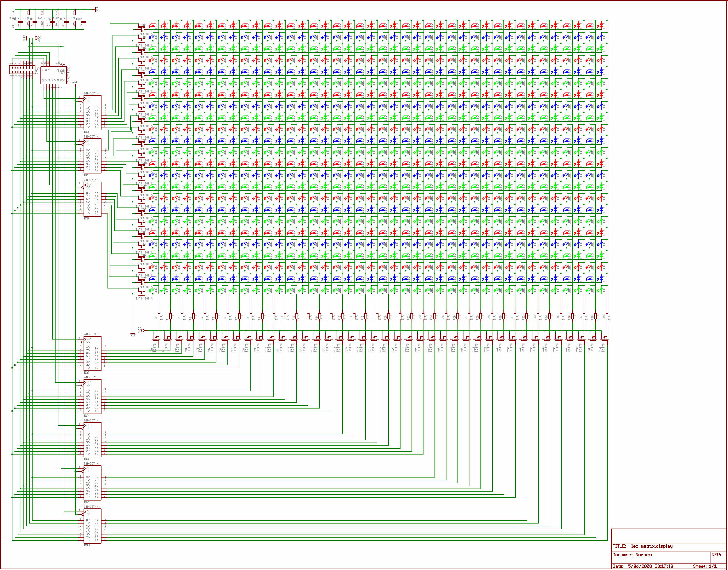This screenshot has width=728, height=570.
Task: Click the R0 91R resistor
Action: [159, 316]
